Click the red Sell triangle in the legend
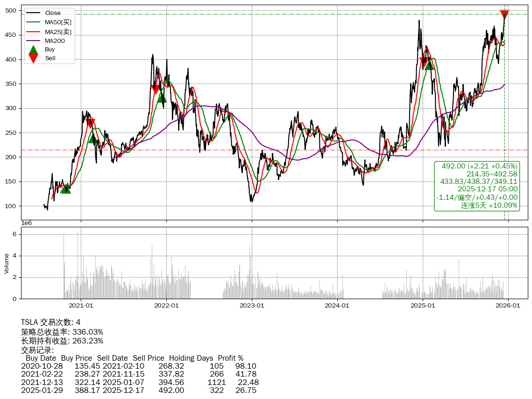This screenshot has width=532, height=399. [x=33, y=58]
